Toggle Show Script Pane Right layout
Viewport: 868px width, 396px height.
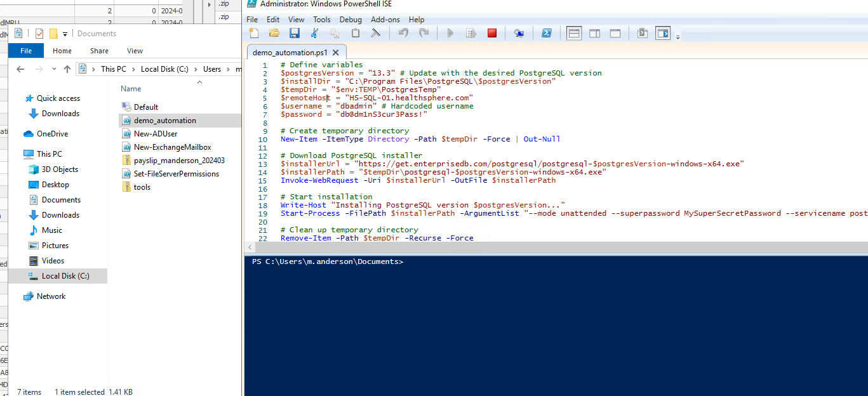(594, 33)
